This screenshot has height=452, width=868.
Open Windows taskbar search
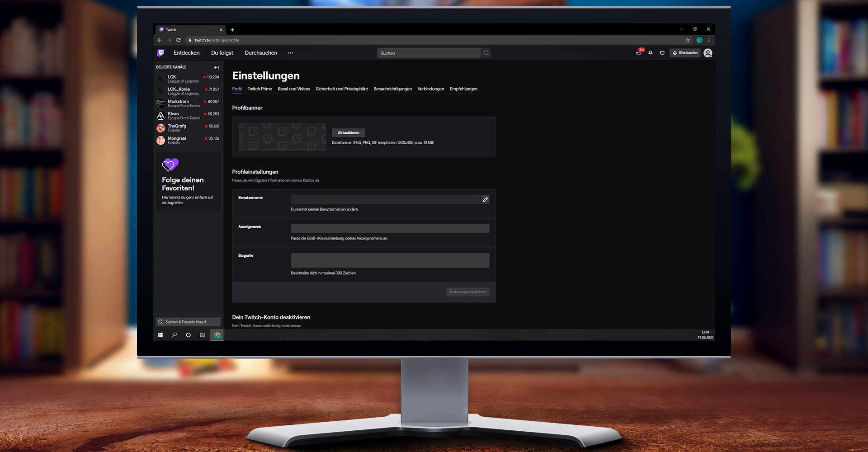pyautogui.click(x=174, y=335)
